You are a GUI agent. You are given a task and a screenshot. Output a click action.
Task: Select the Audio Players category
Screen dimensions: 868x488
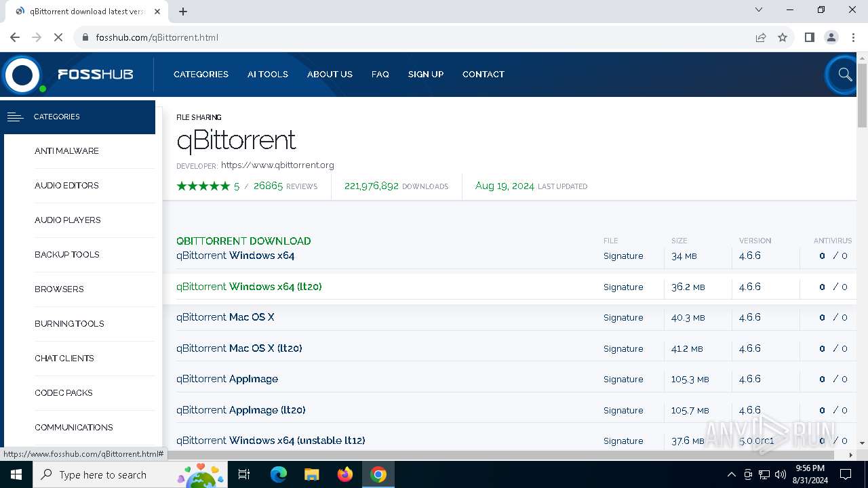click(x=68, y=220)
